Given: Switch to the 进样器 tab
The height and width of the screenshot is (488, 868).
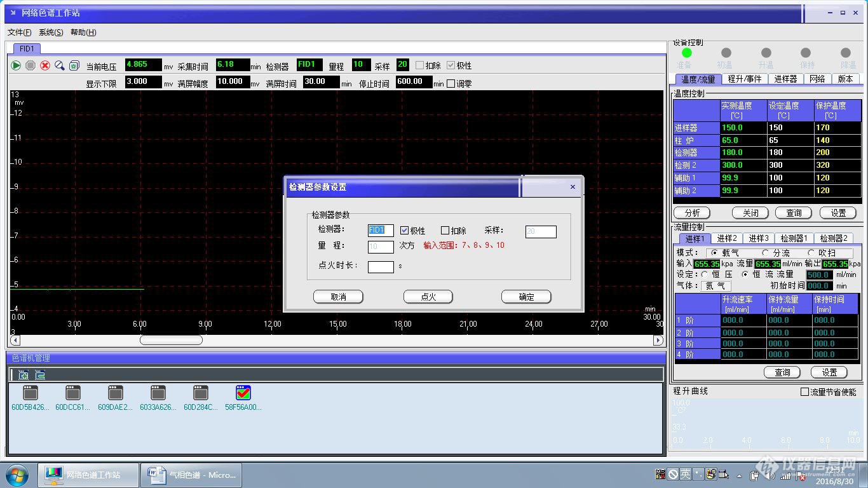Looking at the screenshot, I should [785, 79].
